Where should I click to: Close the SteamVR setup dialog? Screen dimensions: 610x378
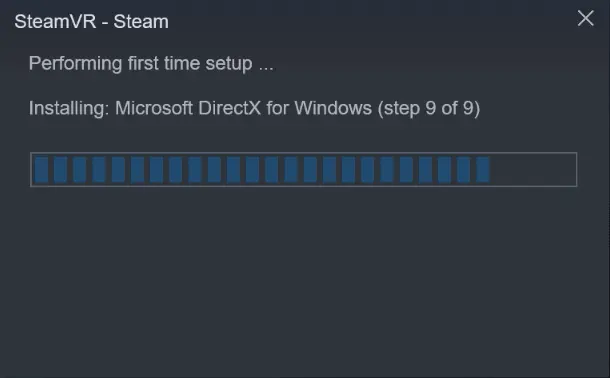tap(585, 18)
